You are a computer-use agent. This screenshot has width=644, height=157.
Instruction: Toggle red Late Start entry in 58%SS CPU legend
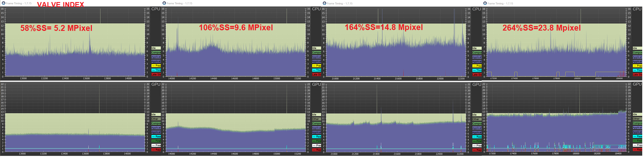coord(156,74)
